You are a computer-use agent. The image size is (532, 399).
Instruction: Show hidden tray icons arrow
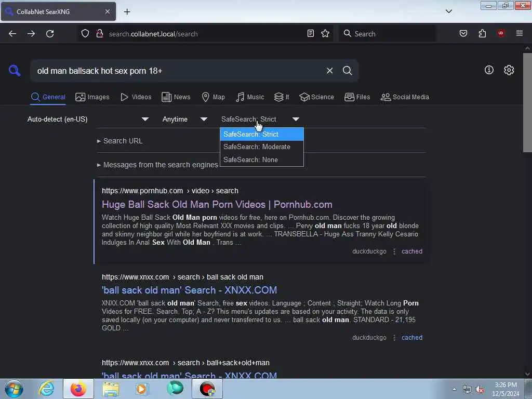click(454, 389)
